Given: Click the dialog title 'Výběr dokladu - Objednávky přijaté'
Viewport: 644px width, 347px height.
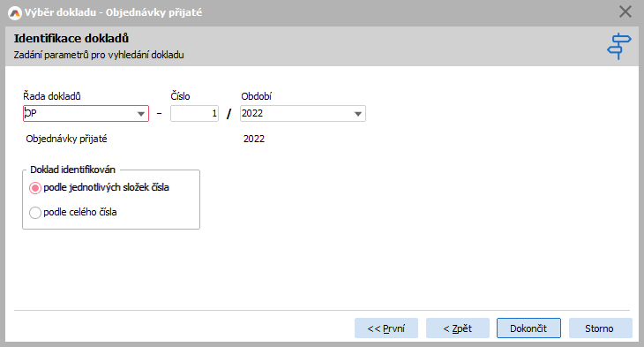Looking at the screenshot, I should [x=113, y=12].
